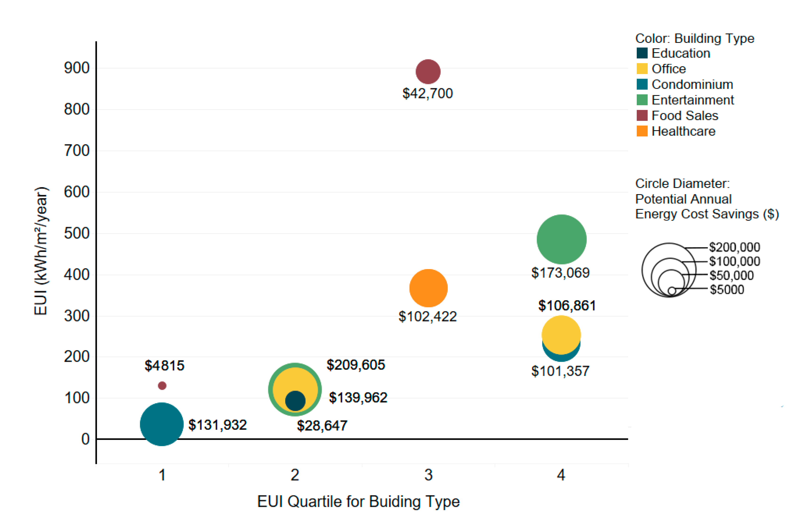This screenshot has height=519, width=812.
Task: Click the Education legend color swatch
Action: pyautogui.click(x=642, y=53)
